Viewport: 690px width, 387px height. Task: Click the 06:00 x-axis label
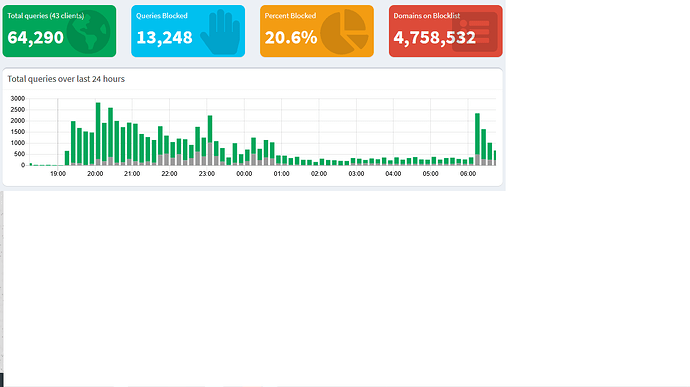coord(468,174)
